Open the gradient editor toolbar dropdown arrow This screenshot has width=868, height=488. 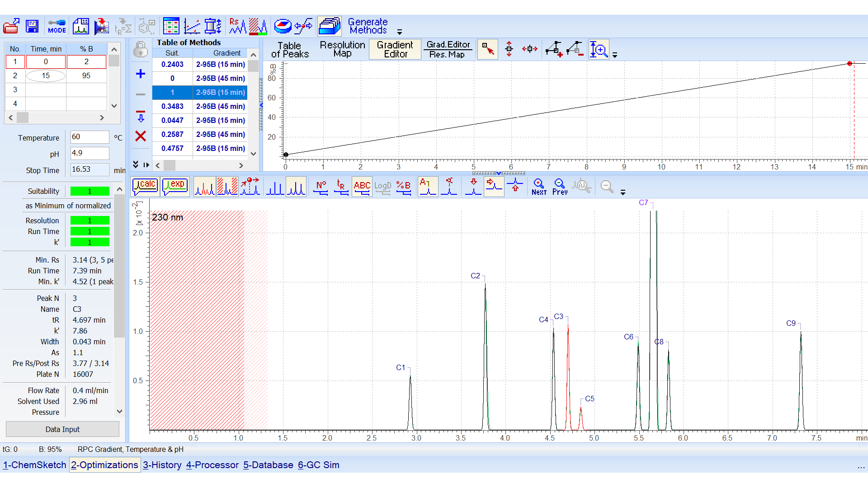click(x=615, y=55)
